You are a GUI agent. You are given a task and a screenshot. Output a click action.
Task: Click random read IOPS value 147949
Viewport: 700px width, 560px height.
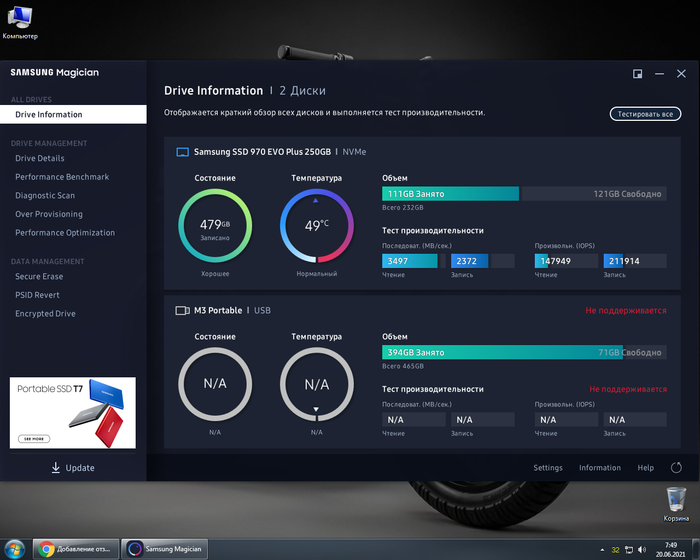[x=566, y=261]
